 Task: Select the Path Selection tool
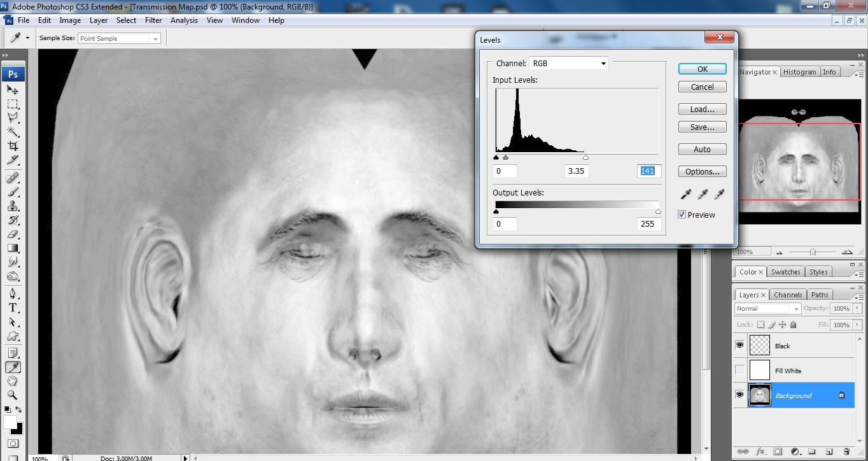(13, 322)
